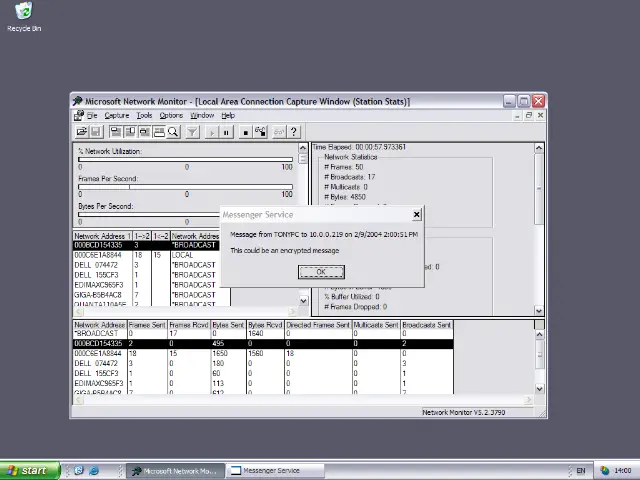Select LOCAL entry in session list
640x480 pixels.
click(x=182, y=255)
